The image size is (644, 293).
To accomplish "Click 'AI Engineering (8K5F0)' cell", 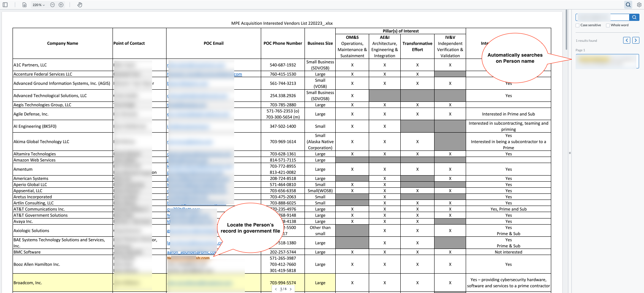I will tap(63, 126).
